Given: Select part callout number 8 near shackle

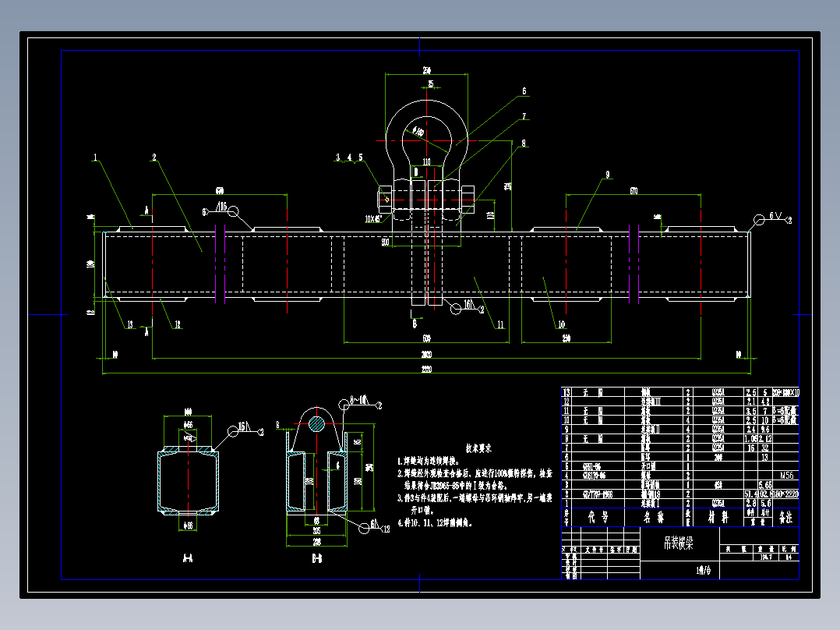Looking at the screenshot, I should coord(524,143).
